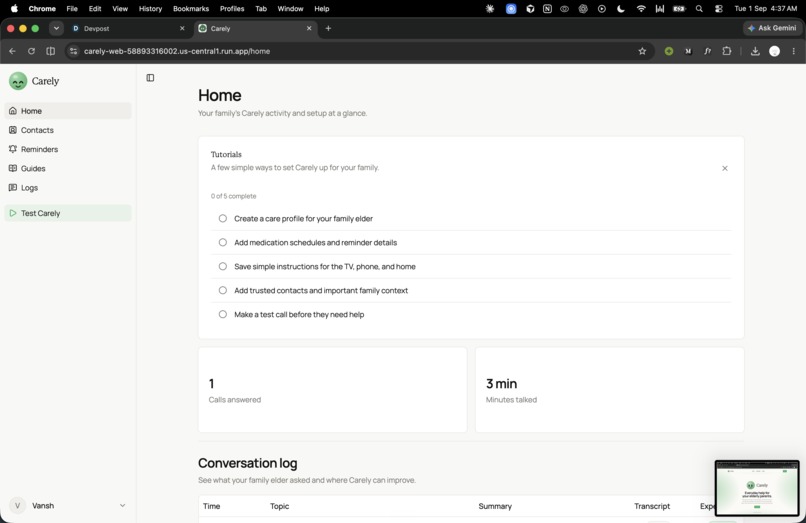Select the Carely browser tab

pos(255,28)
